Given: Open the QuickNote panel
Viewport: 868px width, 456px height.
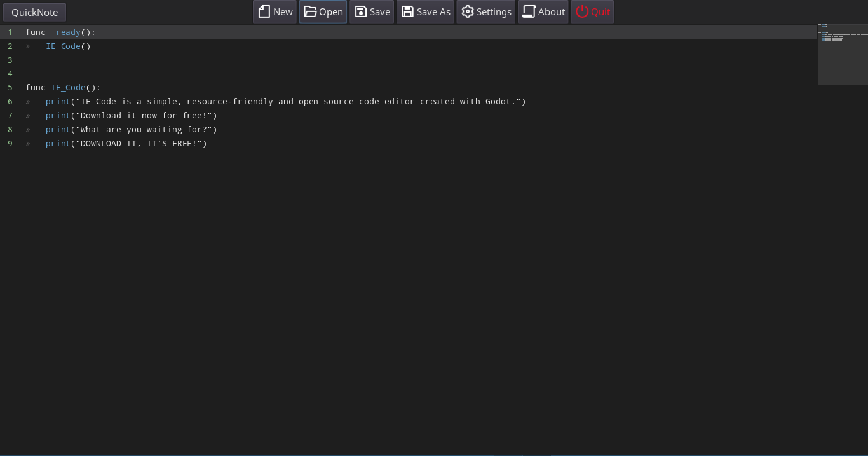Looking at the screenshot, I should pos(34,12).
